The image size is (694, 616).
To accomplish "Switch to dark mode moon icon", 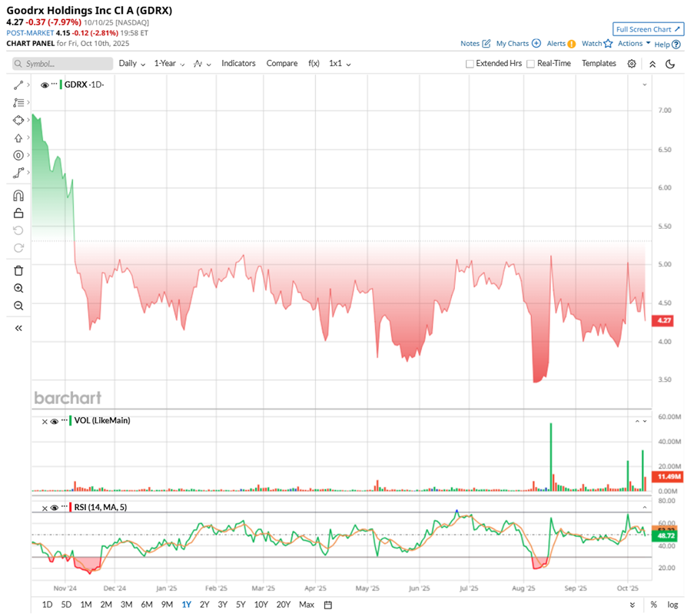I will pos(670,64).
